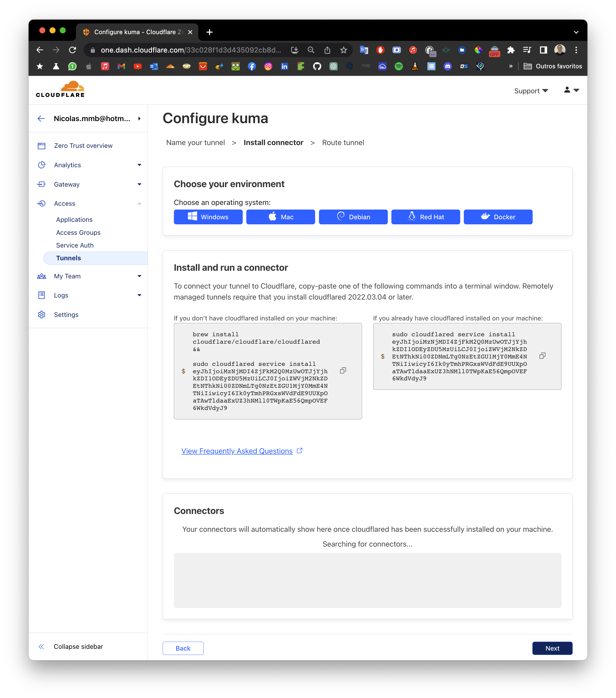Select the Docker environment tab
616x698 pixels.
click(x=498, y=217)
